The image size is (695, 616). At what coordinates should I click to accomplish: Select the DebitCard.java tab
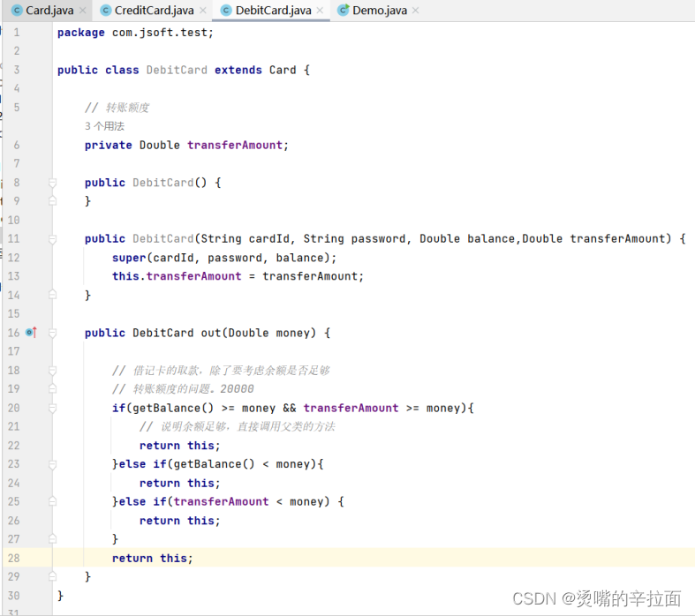point(273,11)
